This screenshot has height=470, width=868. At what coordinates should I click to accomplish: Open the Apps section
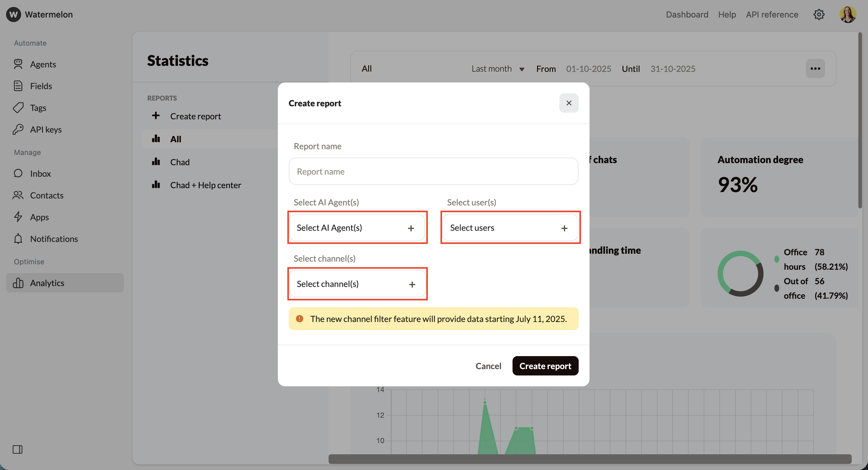(x=39, y=217)
